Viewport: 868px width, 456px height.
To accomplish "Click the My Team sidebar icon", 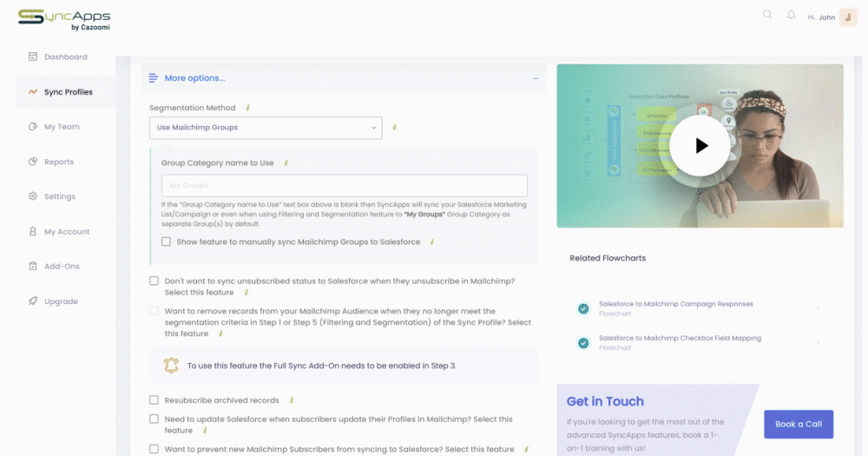I will (33, 126).
